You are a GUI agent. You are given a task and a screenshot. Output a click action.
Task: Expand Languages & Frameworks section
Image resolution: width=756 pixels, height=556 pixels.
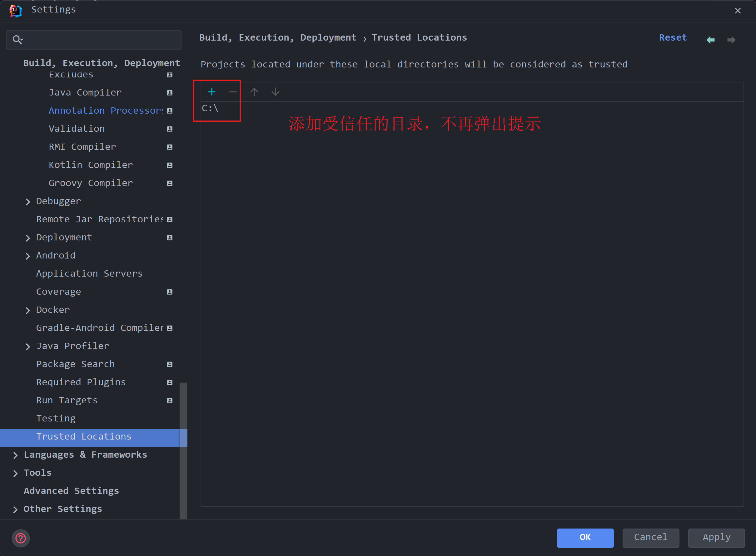[x=15, y=455]
